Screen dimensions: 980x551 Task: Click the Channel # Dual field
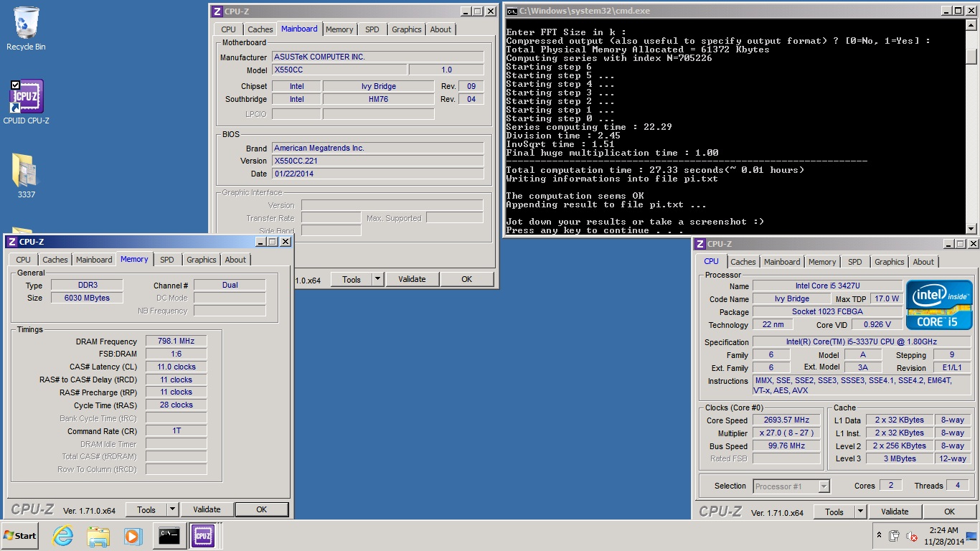tap(230, 285)
